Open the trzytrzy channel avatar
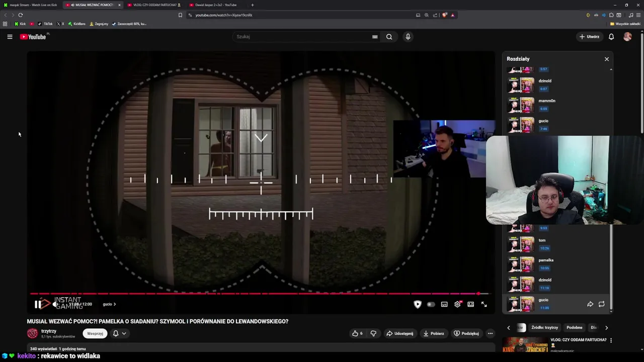Viewport: 644px width, 362px height. [x=32, y=333]
